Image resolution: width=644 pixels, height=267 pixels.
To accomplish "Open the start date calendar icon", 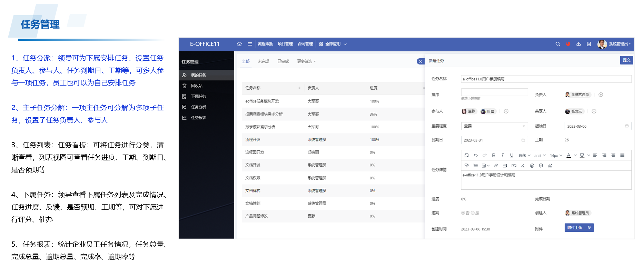I will tap(627, 126).
